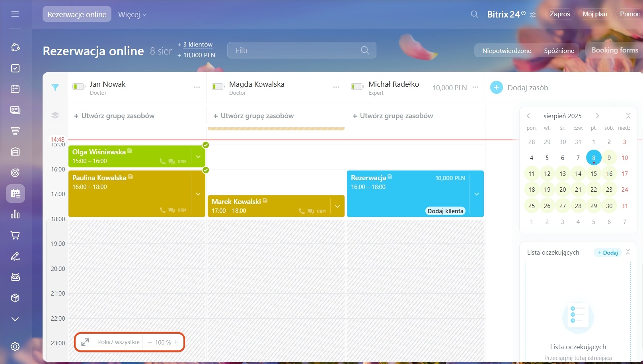This screenshot has height=364, width=643.
Task: Select August 15 in mini calendar
Action: pyautogui.click(x=594, y=173)
